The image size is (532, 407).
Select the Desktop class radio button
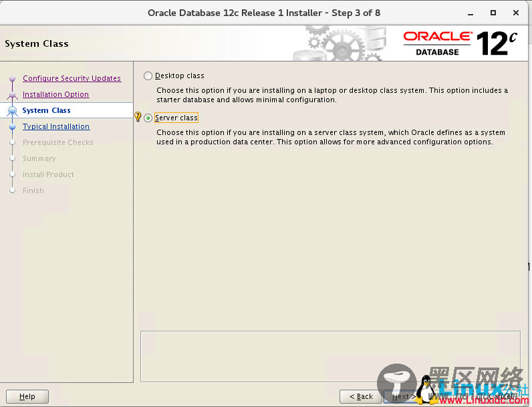[148, 76]
